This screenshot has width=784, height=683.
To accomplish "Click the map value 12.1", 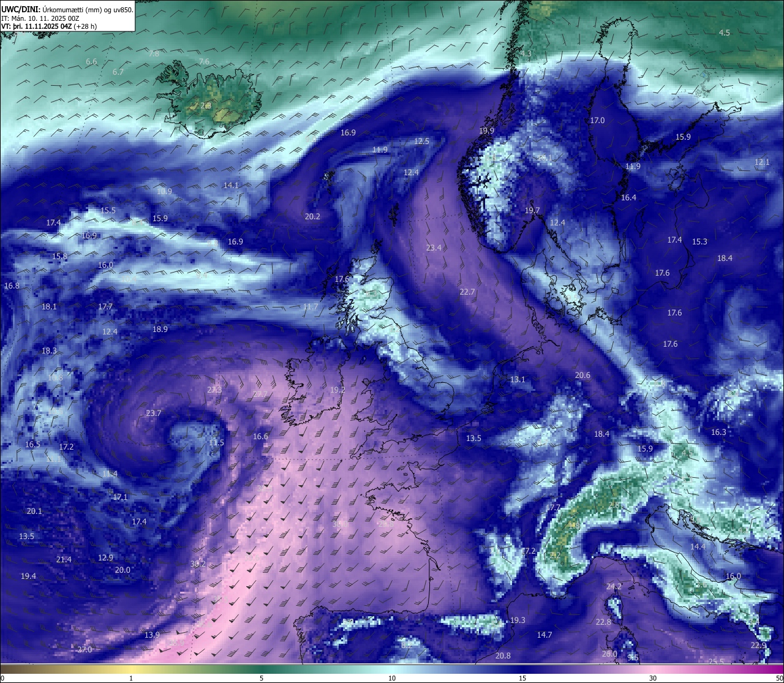I will pos(762,162).
